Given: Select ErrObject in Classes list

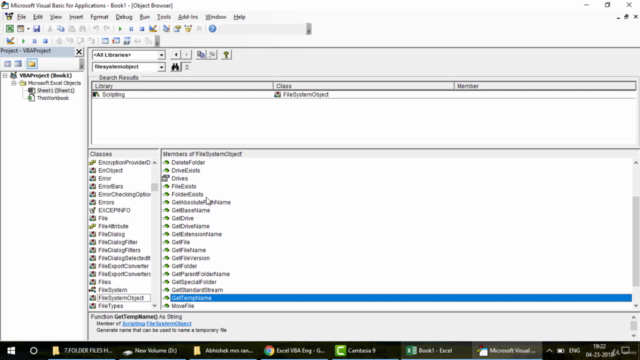Looking at the screenshot, I should (110, 171).
